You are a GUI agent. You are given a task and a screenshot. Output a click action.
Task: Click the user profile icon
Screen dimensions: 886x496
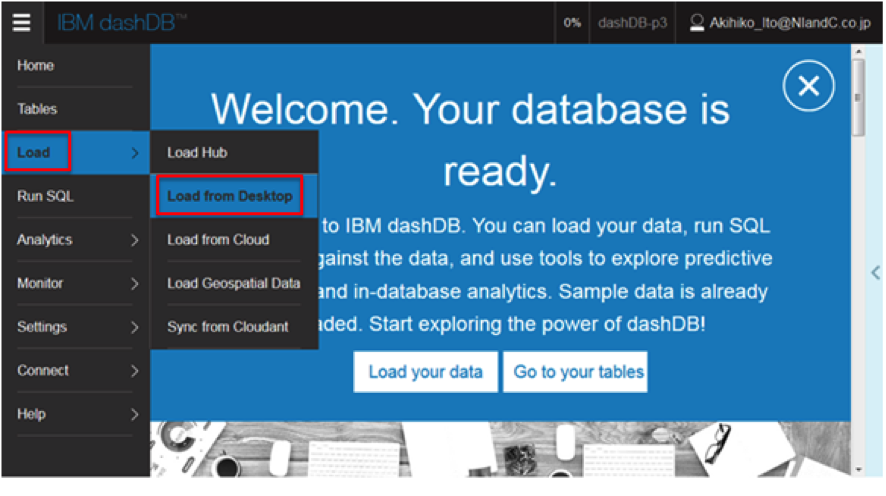[x=698, y=22]
